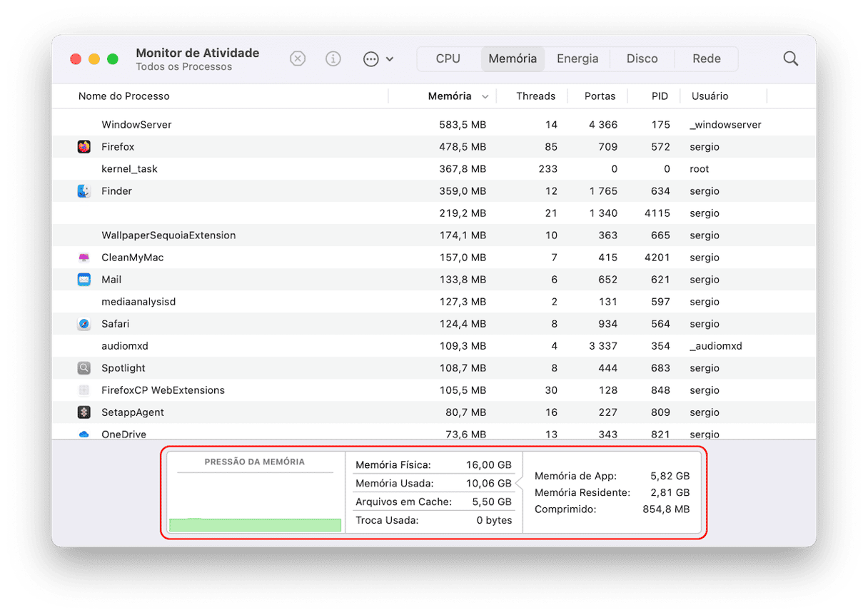
Task: Click the Arquivos em Cache row
Action: (434, 502)
